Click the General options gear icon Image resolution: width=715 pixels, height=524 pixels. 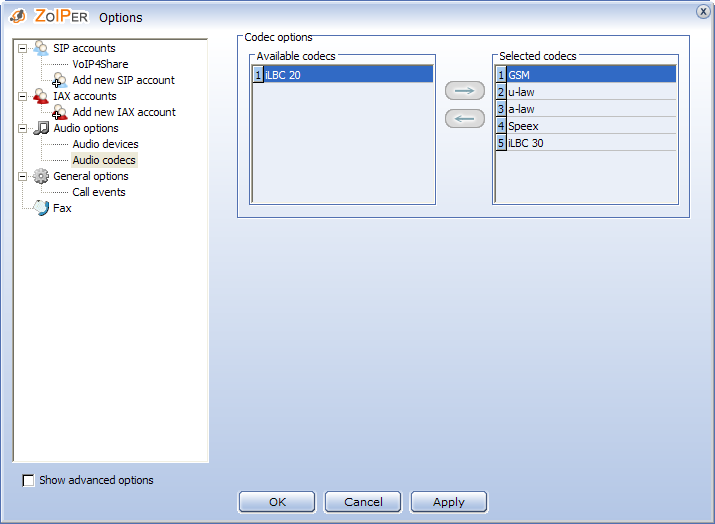coord(40,176)
